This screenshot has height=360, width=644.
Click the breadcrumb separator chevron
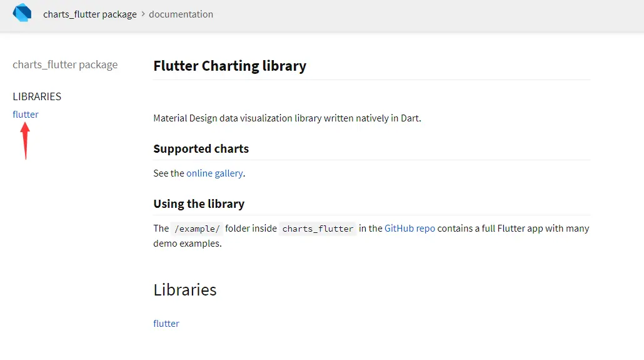[x=143, y=14]
